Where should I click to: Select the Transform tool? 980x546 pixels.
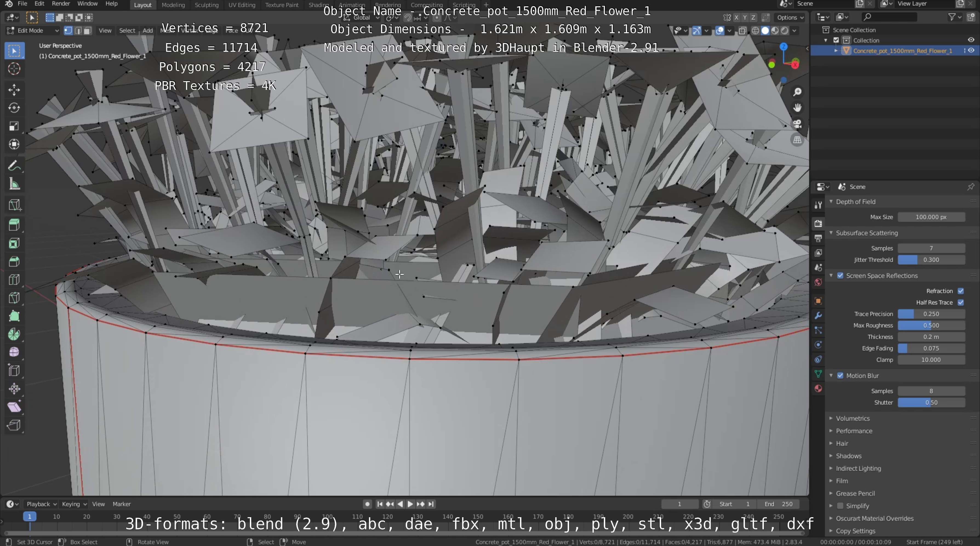[15, 144]
